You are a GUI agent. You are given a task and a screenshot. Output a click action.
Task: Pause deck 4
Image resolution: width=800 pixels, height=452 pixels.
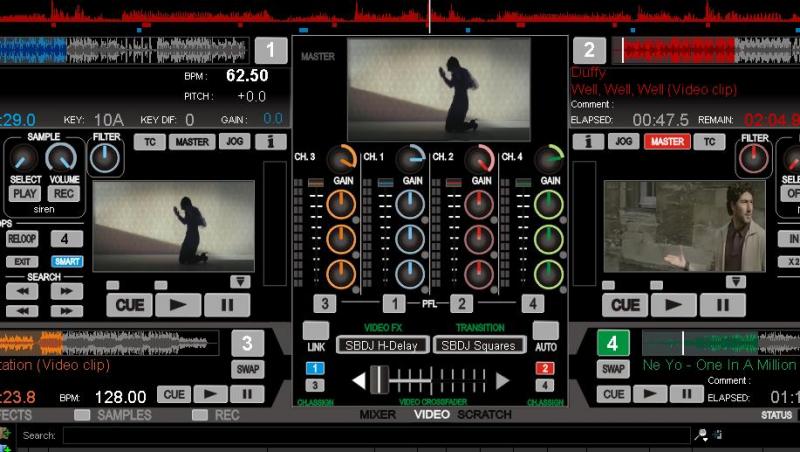pyautogui.click(x=687, y=394)
